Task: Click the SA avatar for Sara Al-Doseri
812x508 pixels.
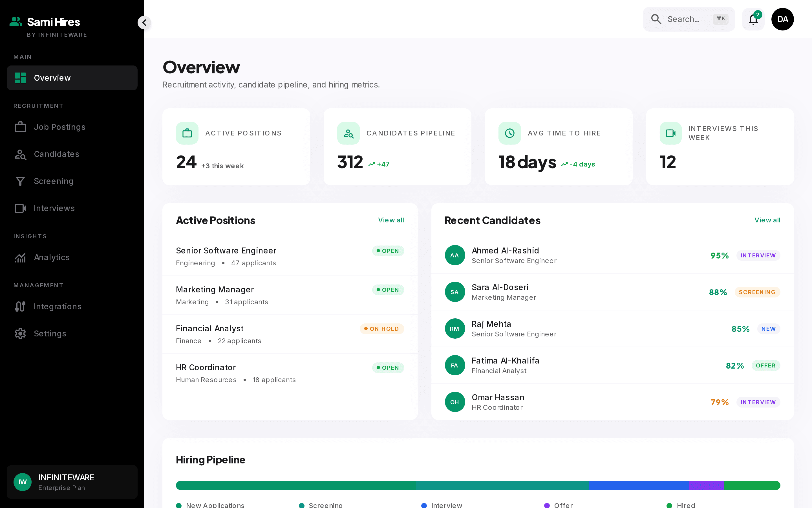Action: [455, 292]
